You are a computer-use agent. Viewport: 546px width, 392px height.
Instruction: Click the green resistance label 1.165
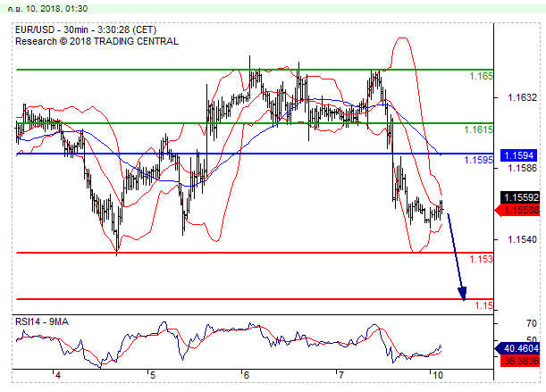(481, 76)
